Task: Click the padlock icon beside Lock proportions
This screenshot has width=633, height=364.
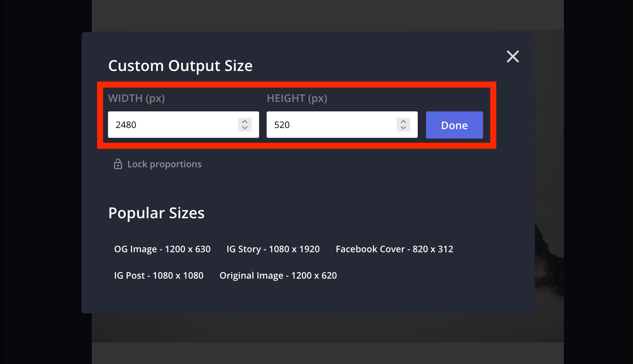Action: tap(118, 164)
